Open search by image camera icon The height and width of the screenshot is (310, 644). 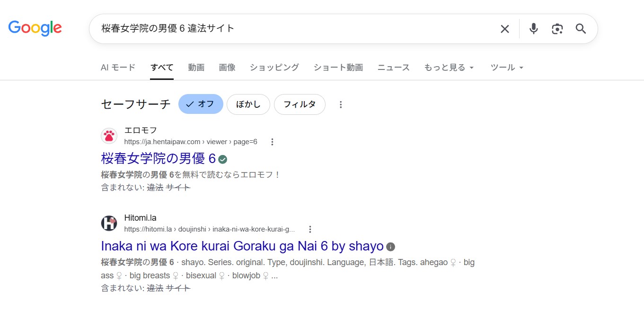click(557, 29)
